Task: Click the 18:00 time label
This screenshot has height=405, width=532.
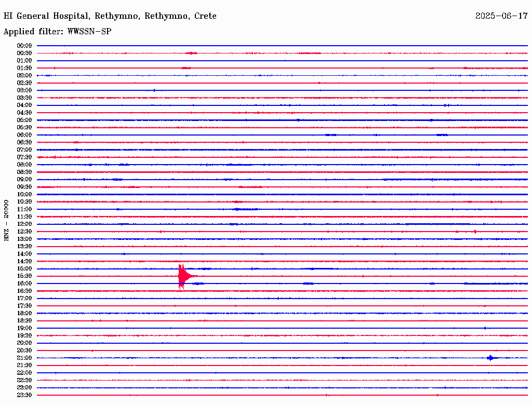Action: tap(24, 313)
